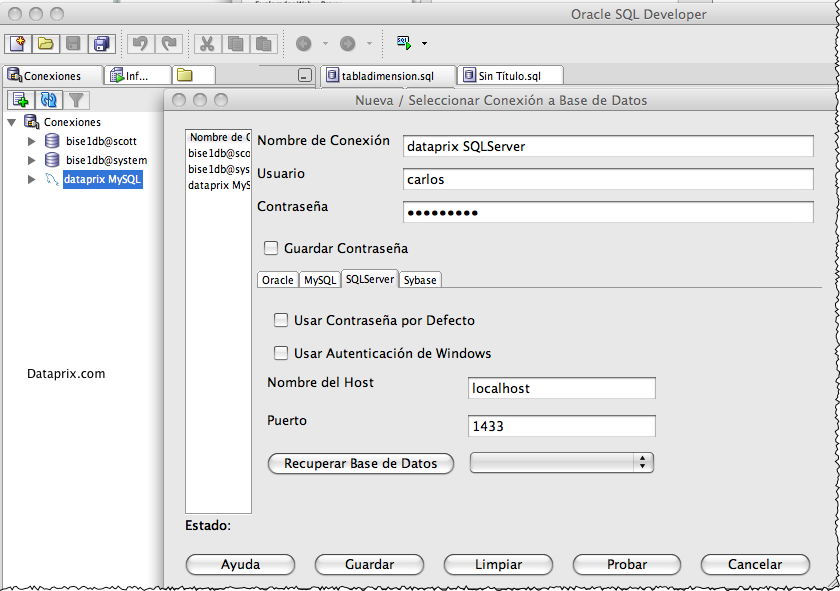Undo the last action
Viewport: 840px width, 591px height.
point(139,43)
